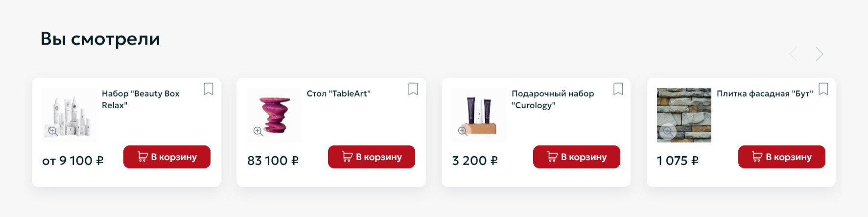Viewport: 868px width, 217px height.
Task: Open the Стол "TableArt" product link
Action: pyautogui.click(x=338, y=94)
